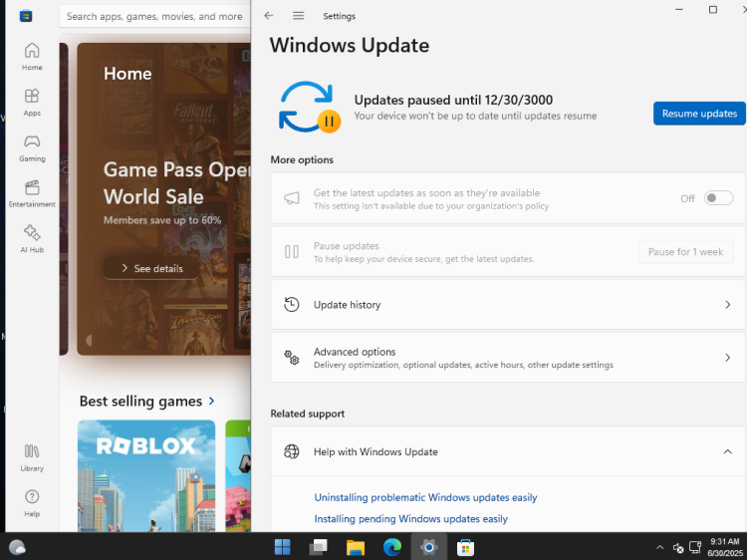This screenshot has height=560, width=747.
Task: Open AI Hub in Microsoft Store
Action: (x=32, y=239)
